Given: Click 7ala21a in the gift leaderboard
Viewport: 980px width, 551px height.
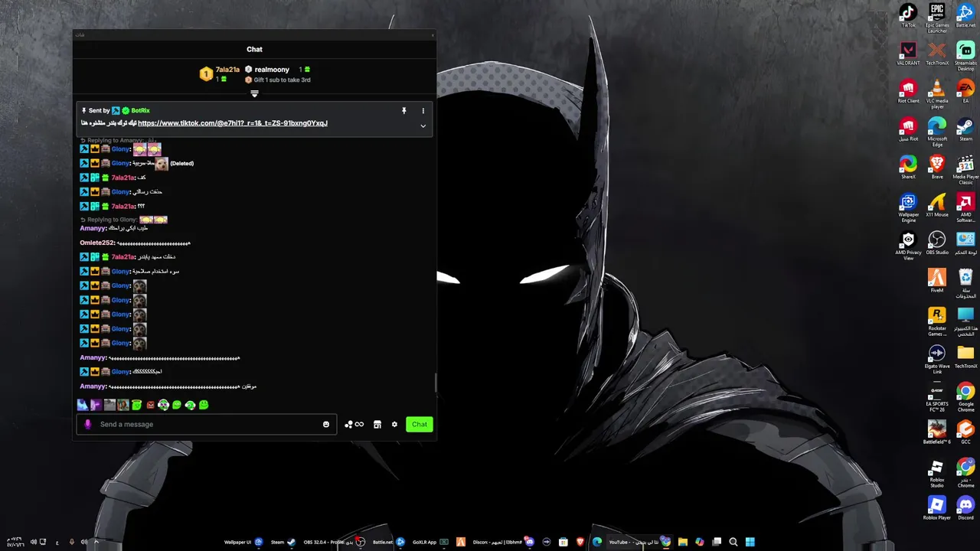Looking at the screenshot, I should pos(227,70).
